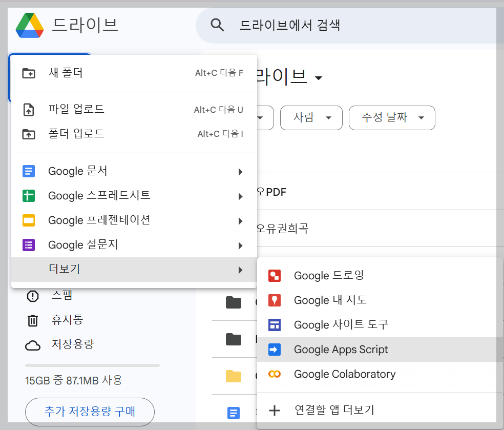Screen dimensions: 504x430
Task: Select the 더보기 menu item
Action: point(134,270)
